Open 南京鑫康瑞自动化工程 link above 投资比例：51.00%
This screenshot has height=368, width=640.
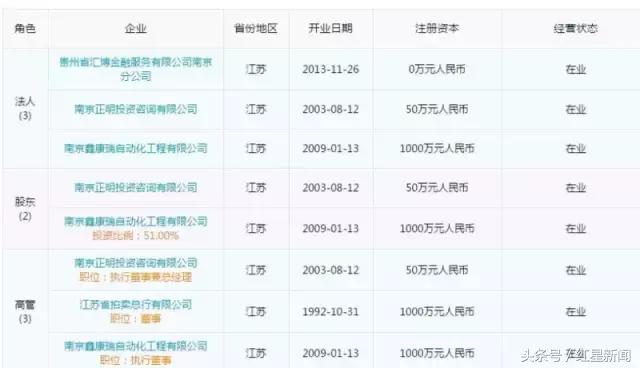point(136,221)
